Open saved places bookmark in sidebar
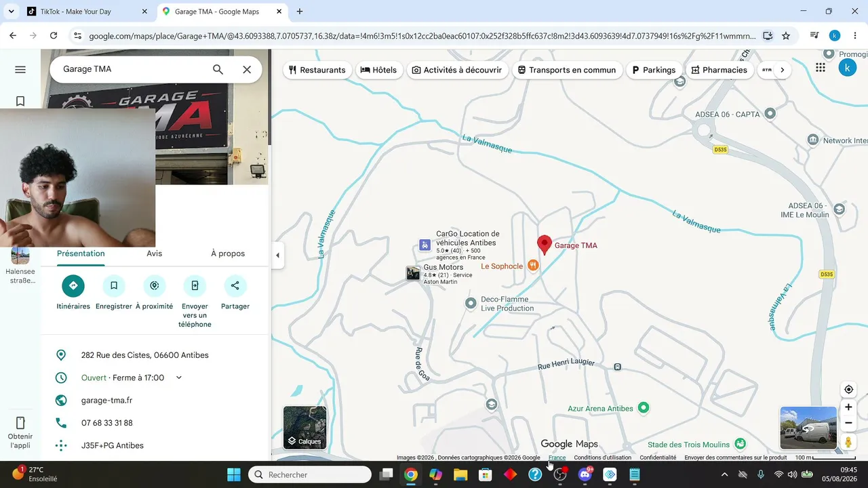The width and height of the screenshot is (868, 488). point(20,101)
